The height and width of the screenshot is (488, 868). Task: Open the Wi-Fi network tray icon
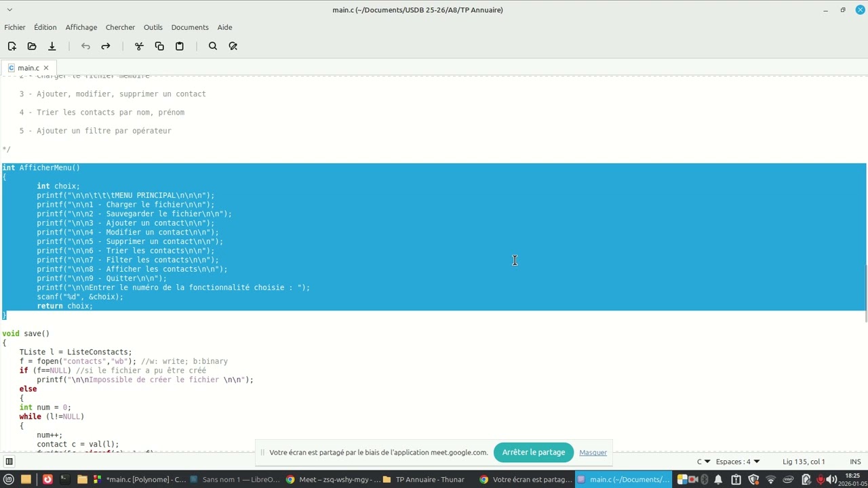click(771, 479)
